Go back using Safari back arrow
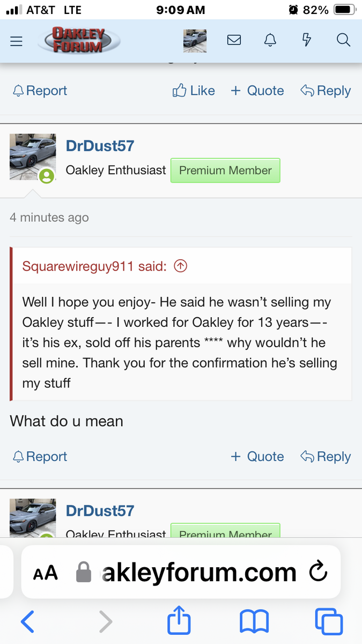This screenshot has width=362, height=644. (27, 622)
